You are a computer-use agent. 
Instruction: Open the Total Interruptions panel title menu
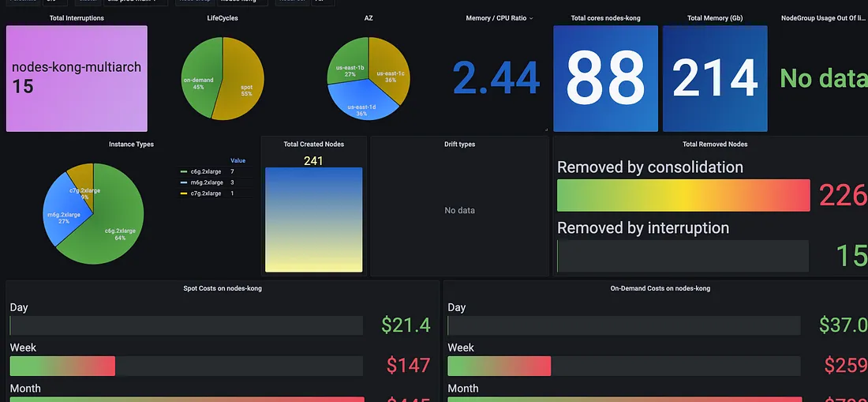pos(77,18)
